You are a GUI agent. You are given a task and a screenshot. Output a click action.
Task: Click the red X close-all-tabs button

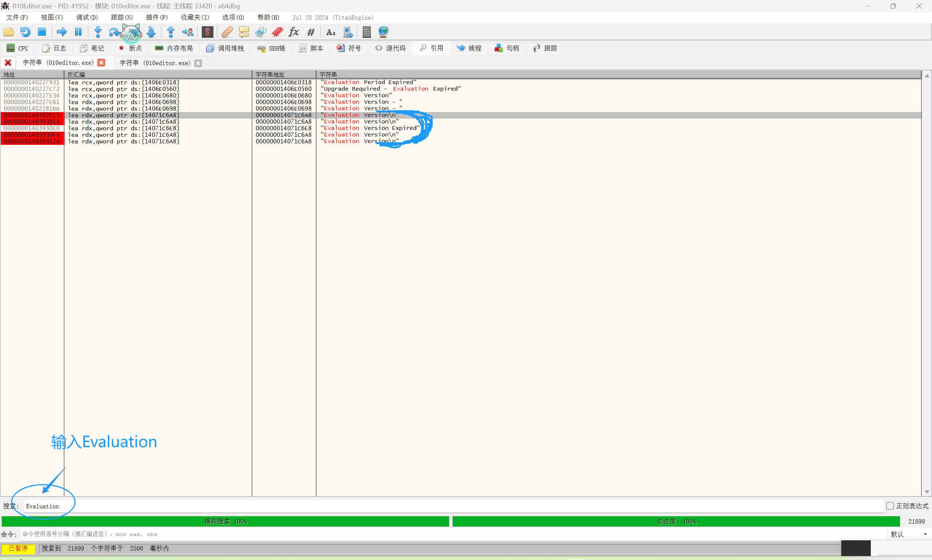(8, 63)
